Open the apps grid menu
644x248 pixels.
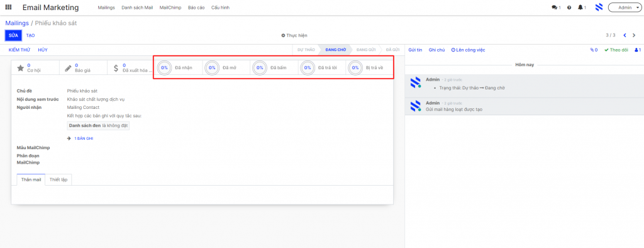click(x=8, y=8)
